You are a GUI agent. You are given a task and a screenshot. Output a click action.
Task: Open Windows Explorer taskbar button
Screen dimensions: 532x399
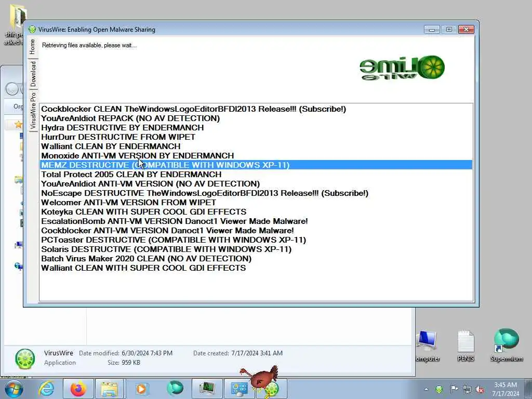pos(109,389)
